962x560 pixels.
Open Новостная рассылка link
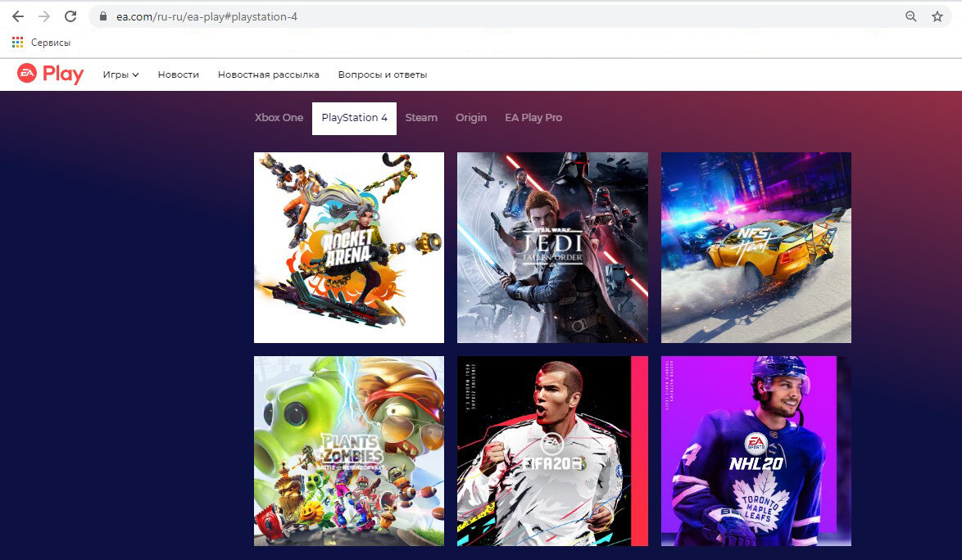269,75
